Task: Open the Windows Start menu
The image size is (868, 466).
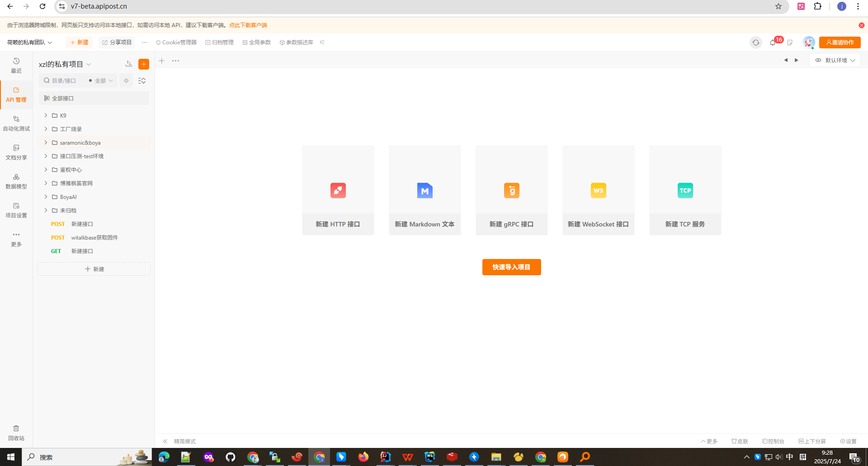Action: click(x=11, y=457)
